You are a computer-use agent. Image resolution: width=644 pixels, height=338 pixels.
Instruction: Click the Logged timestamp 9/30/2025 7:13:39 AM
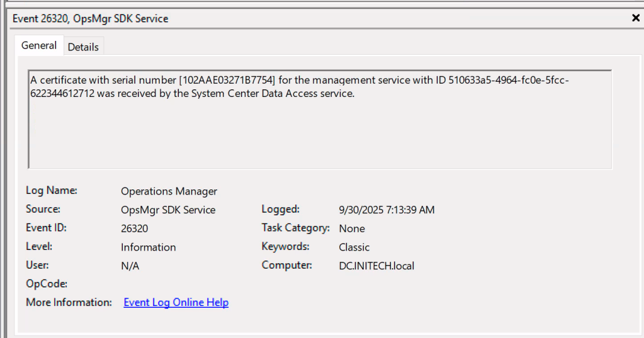(387, 210)
